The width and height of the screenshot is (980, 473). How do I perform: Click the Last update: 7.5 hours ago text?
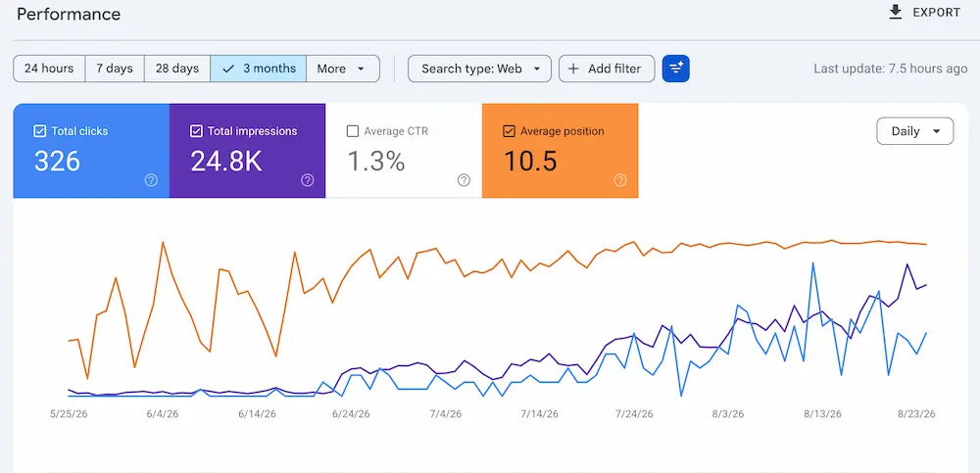(891, 69)
